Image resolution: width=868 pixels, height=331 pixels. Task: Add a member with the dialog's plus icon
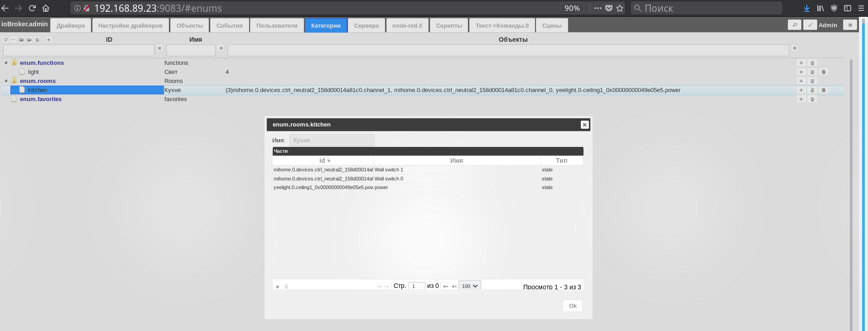tap(277, 287)
